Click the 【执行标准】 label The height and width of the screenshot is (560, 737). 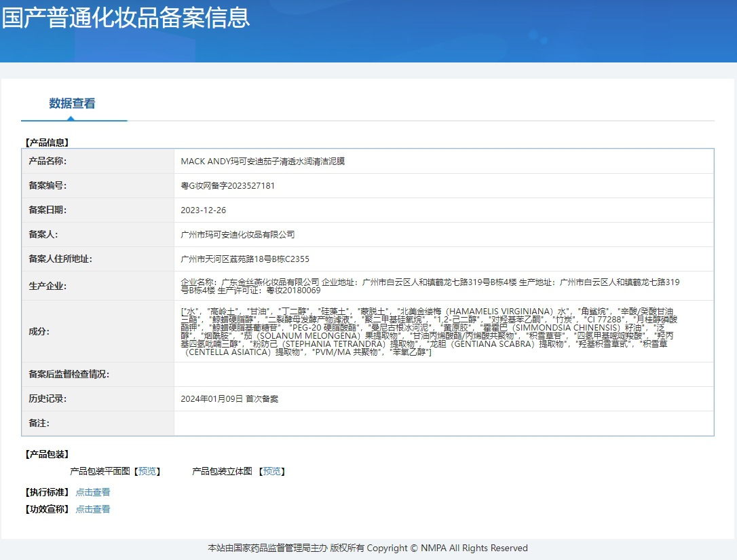(x=47, y=492)
